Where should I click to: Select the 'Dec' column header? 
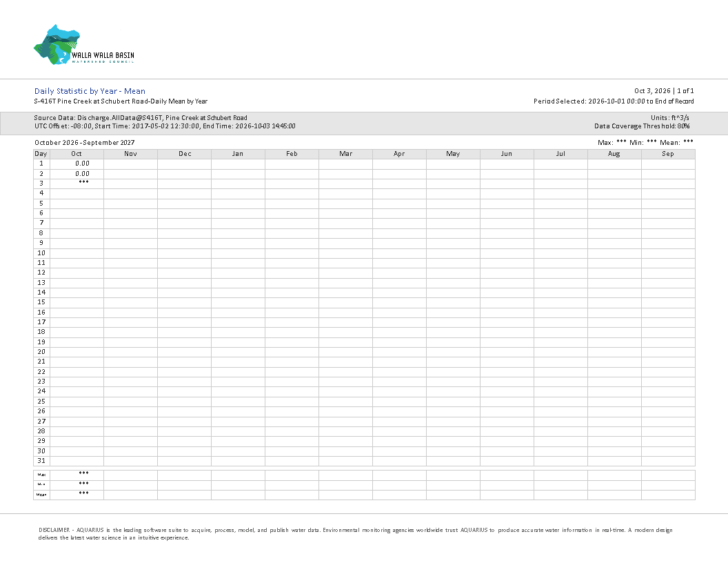pos(184,154)
